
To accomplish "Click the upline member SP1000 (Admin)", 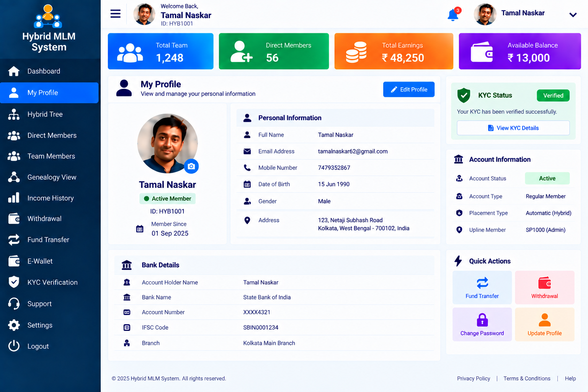I will click(x=546, y=230).
